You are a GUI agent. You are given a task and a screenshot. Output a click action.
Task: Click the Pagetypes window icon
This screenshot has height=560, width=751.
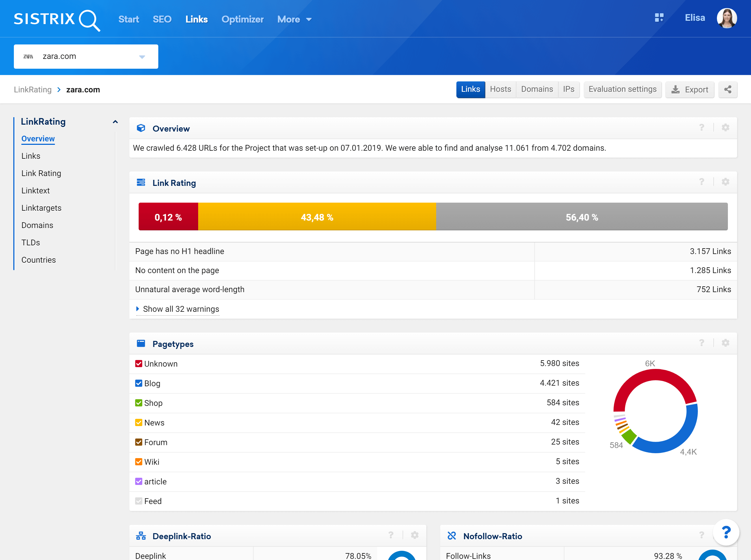pos(141,344)
